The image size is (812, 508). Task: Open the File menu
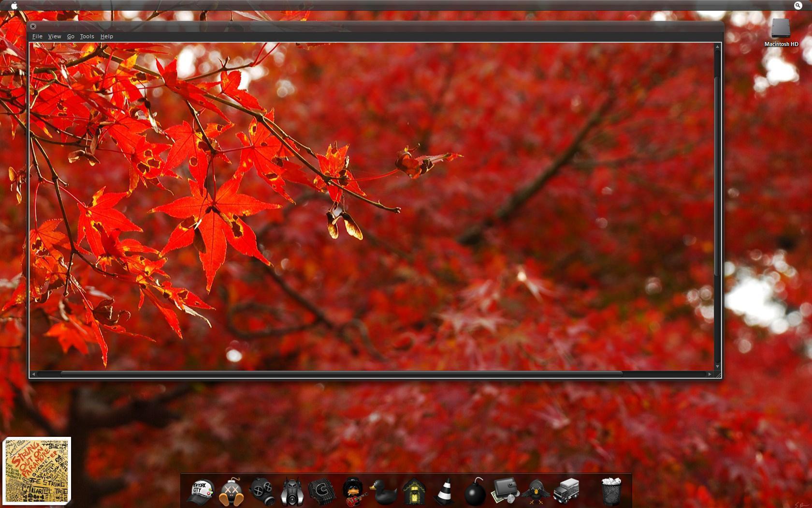37,36
